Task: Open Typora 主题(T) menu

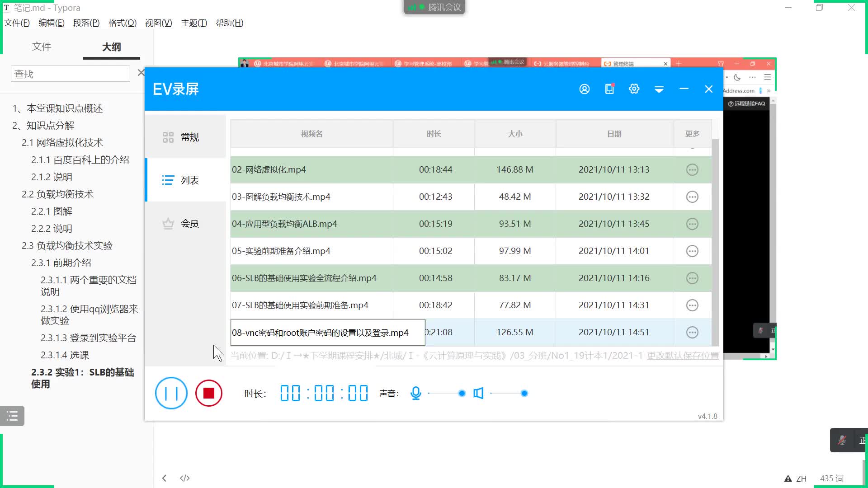Action: tap(194, 23)
